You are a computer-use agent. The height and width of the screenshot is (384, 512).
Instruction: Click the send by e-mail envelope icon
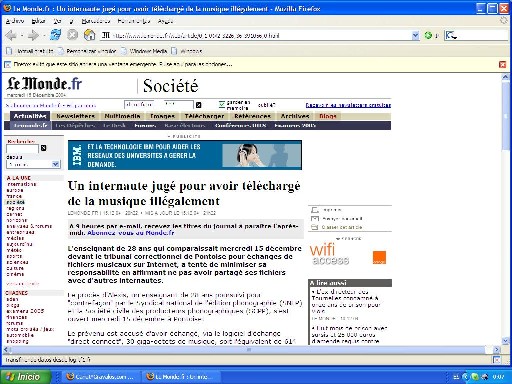pos(315,219)
